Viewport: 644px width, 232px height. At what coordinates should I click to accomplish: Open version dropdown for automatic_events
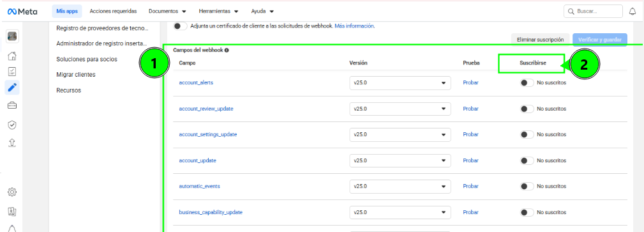pyautogui.click(x=400, y=187)
